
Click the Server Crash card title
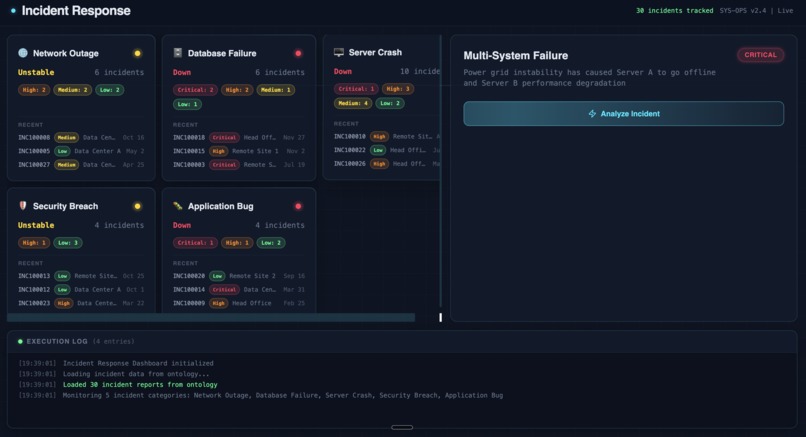375,52
